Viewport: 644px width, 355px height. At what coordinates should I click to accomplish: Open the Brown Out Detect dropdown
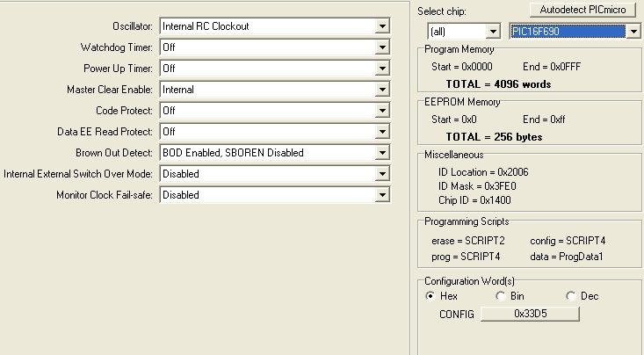click(382, 153)
